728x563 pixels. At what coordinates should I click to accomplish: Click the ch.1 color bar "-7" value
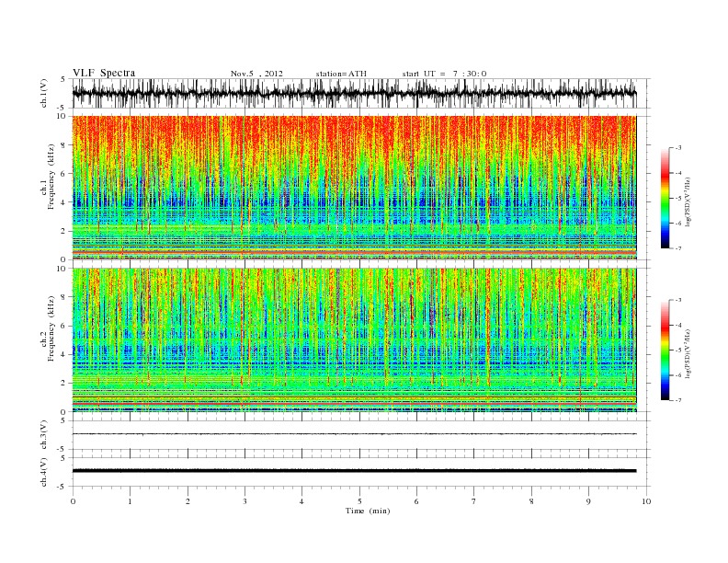pyautogui.click(x=678, y=248)
